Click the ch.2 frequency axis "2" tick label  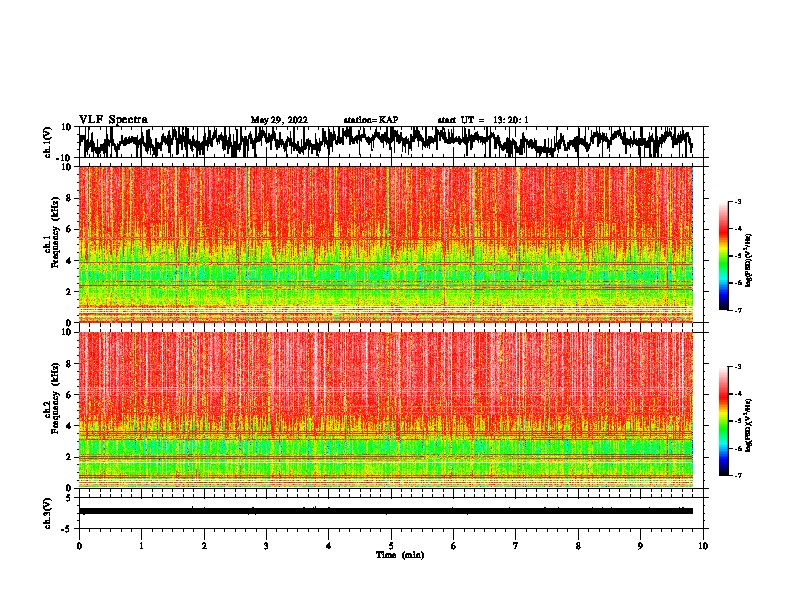point(69,457)
